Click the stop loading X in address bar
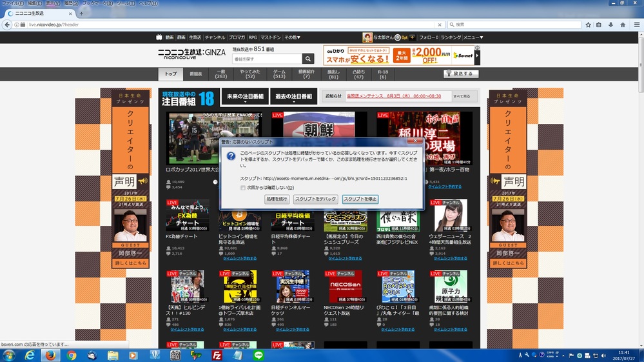The height and width of the screenshot is (362, 644). tap(440, 25)
